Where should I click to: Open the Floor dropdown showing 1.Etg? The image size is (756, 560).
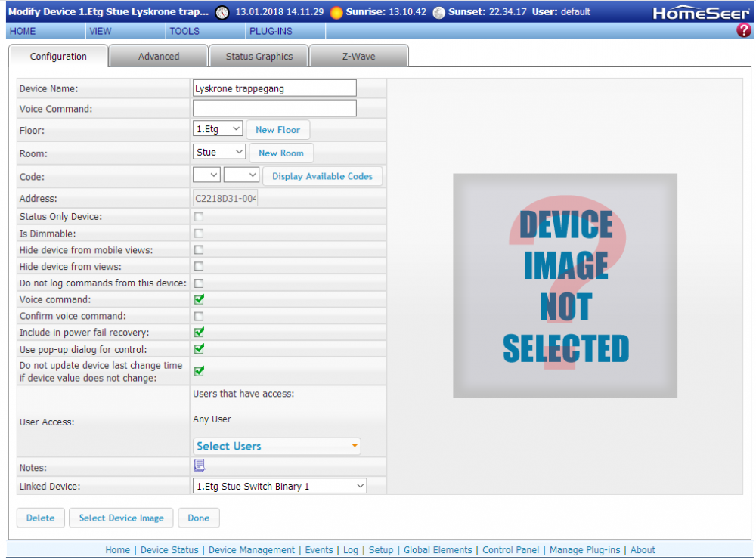pos(218,129)
